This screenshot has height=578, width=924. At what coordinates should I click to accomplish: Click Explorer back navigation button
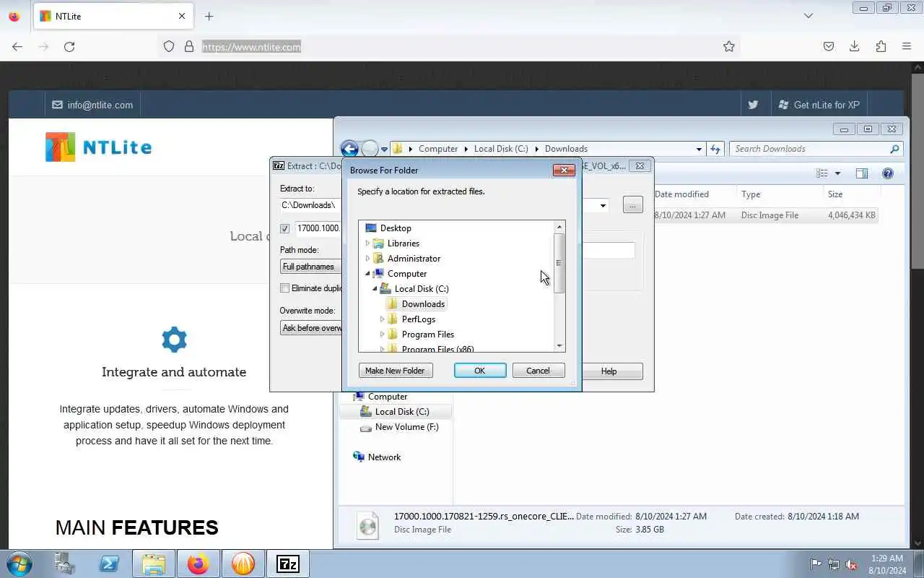click(x=349, y=149)
